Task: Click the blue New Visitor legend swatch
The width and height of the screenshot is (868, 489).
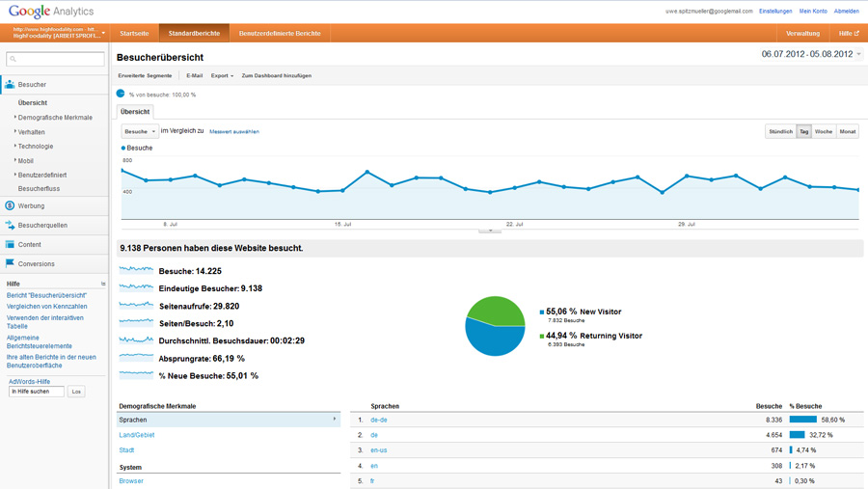Action: (x=542, y=312)
